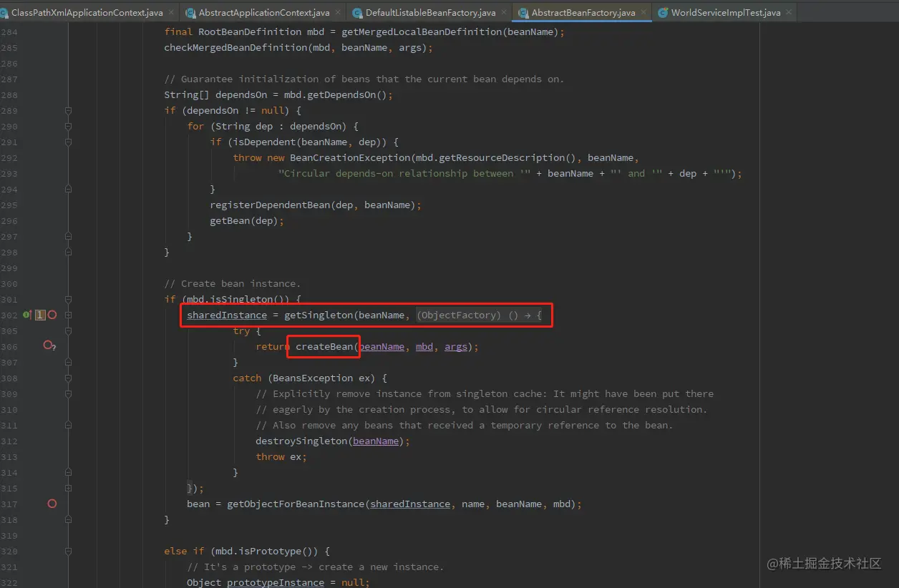
Task: Click the fold end marker at line 311
Action: [68, 425]
